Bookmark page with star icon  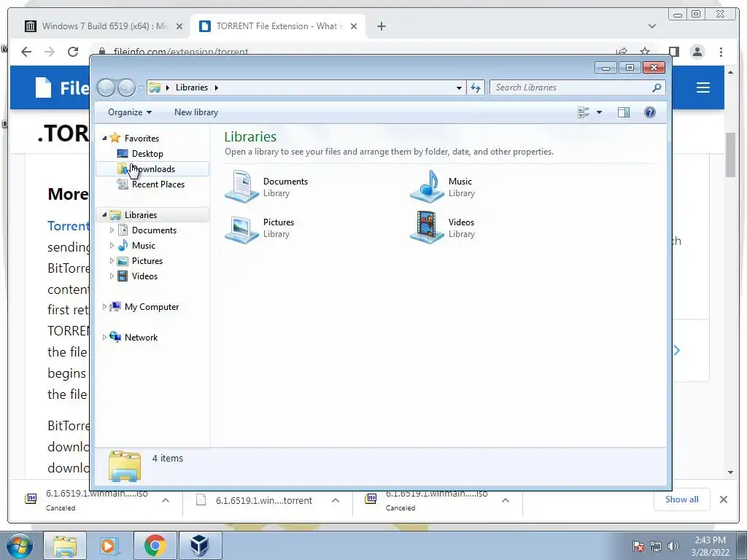pos(645,52)
